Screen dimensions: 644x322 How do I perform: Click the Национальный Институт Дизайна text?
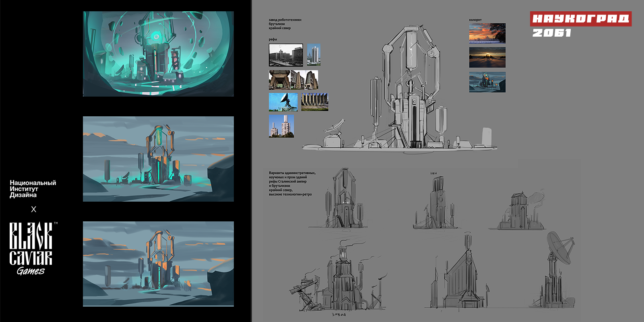[x=33, y=189]
